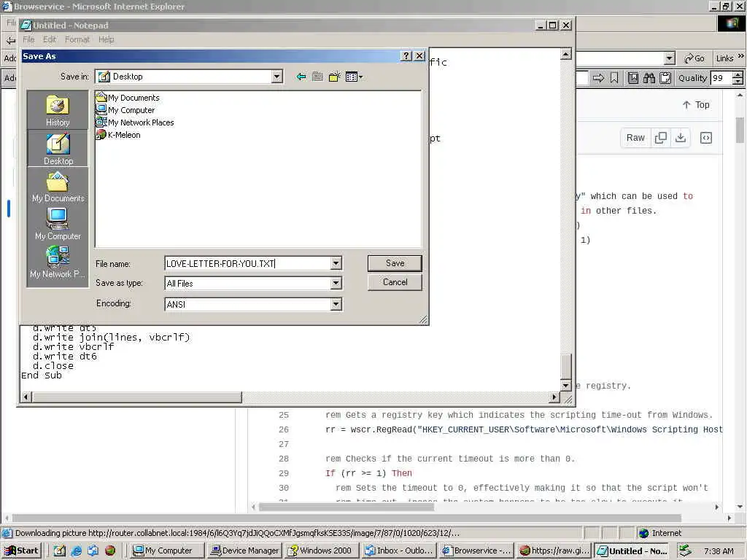Click Notepad vertical scrollbar down arrow
The width and height of the screenshot is (747, 560).
coord(565,386)
